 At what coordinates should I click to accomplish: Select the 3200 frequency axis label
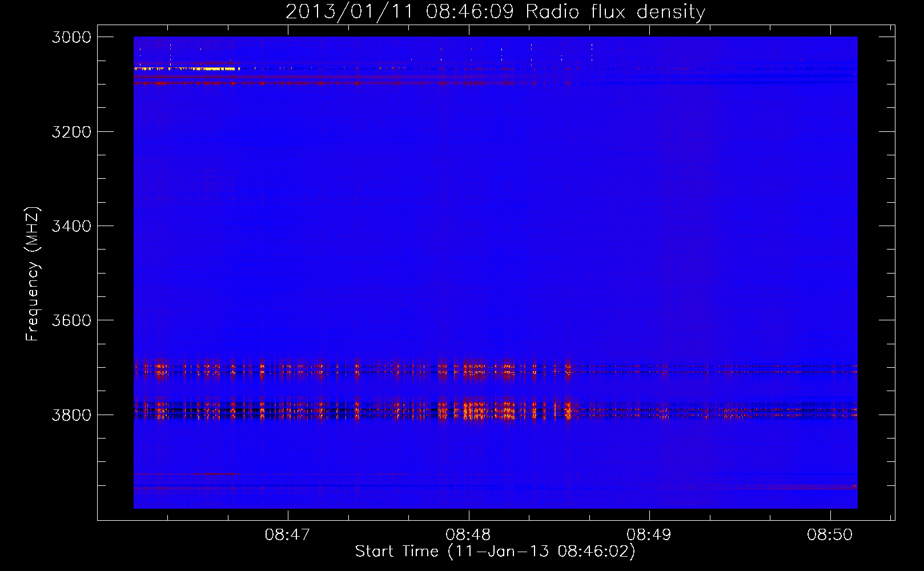pyautogui.click(x=71, y=132)
